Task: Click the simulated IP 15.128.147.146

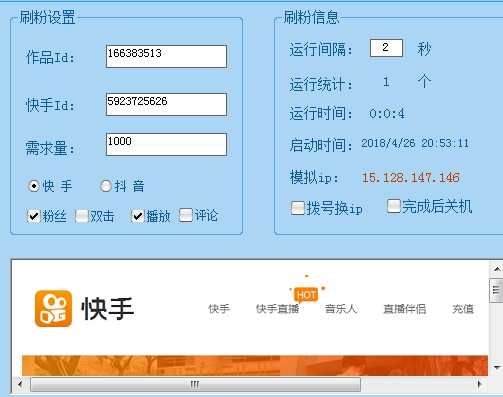Action: (411, 178)
